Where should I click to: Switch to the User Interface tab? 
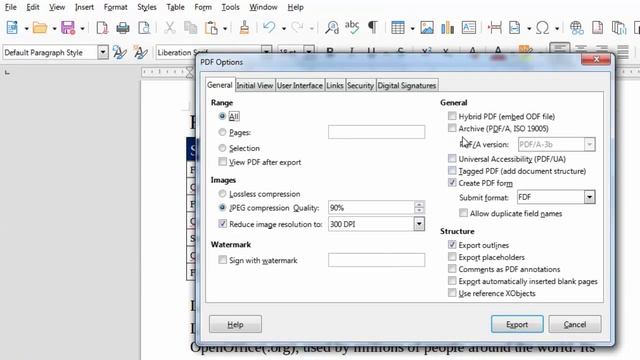click(x=300, y=85)
